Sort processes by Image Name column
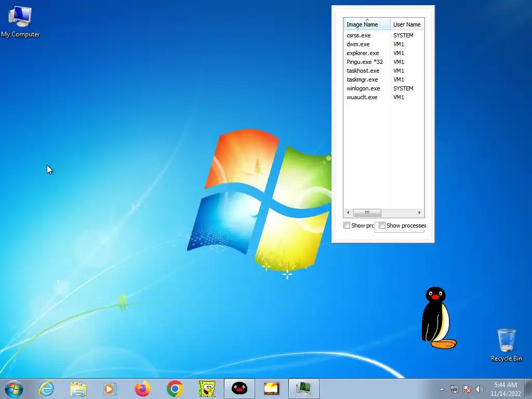Image resolution: width=532 pixels, height=399 pixels. (x=367, y=24)
